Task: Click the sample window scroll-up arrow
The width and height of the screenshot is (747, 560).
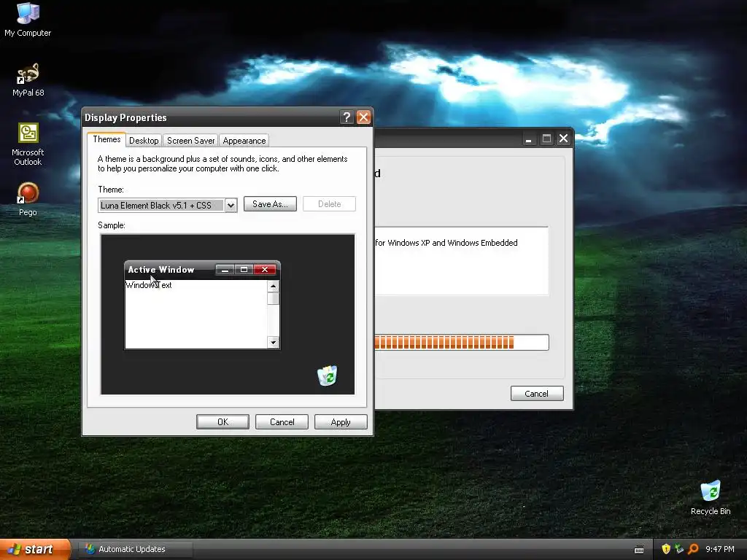Action: (273, 286)
